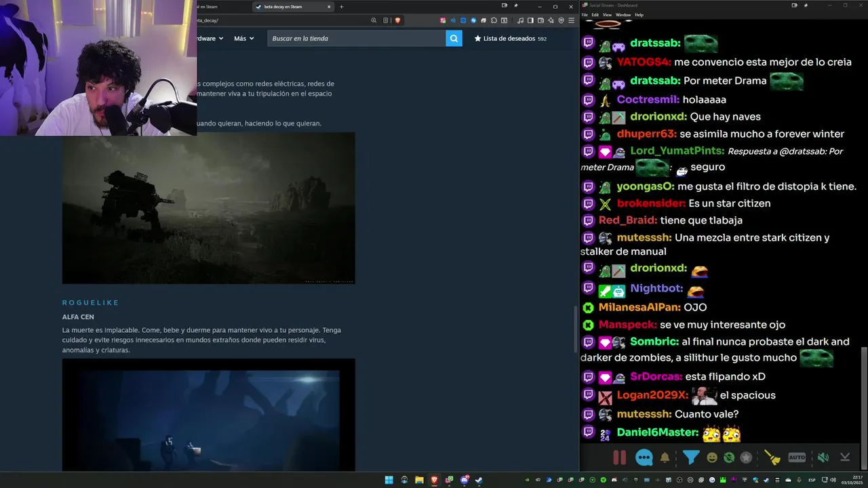Focus the 'Buscar en la tienda' search field
This screenshot has height=488, width=868.
click(356, 39)
